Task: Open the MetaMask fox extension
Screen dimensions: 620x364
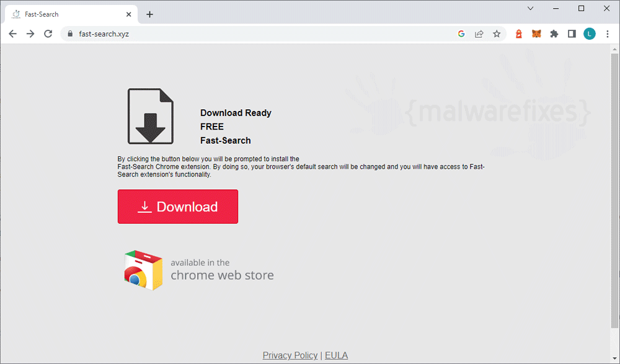Action: click(x=536, y=34)
